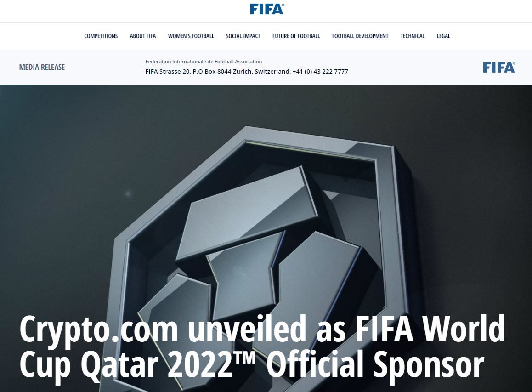Screen dimensions: 532x392
Task: Select the Football Development menu item
Action: point(360,36)
